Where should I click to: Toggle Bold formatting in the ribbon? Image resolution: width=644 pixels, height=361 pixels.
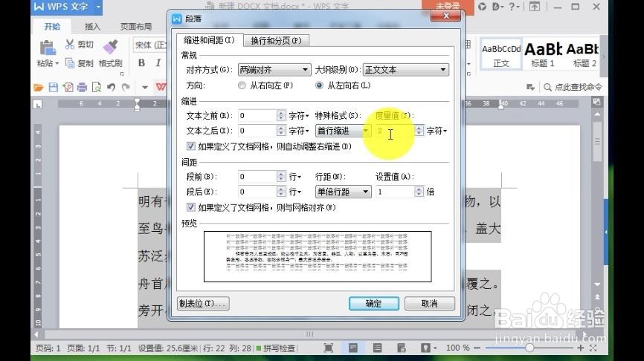tap(142, 62)
